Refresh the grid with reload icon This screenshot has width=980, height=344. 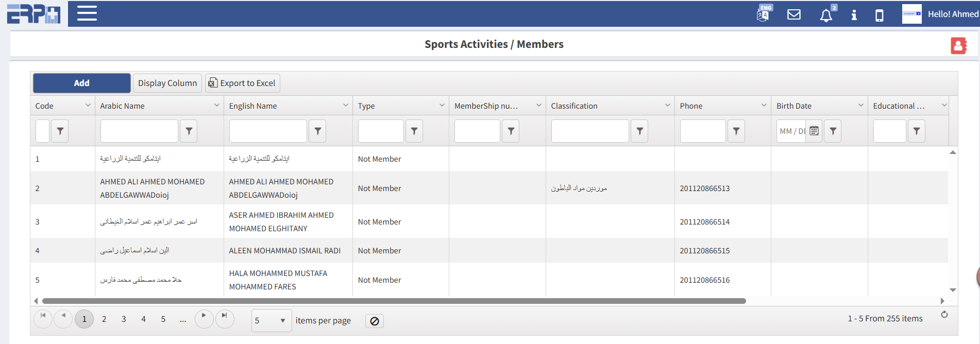[x=944, y=315]
